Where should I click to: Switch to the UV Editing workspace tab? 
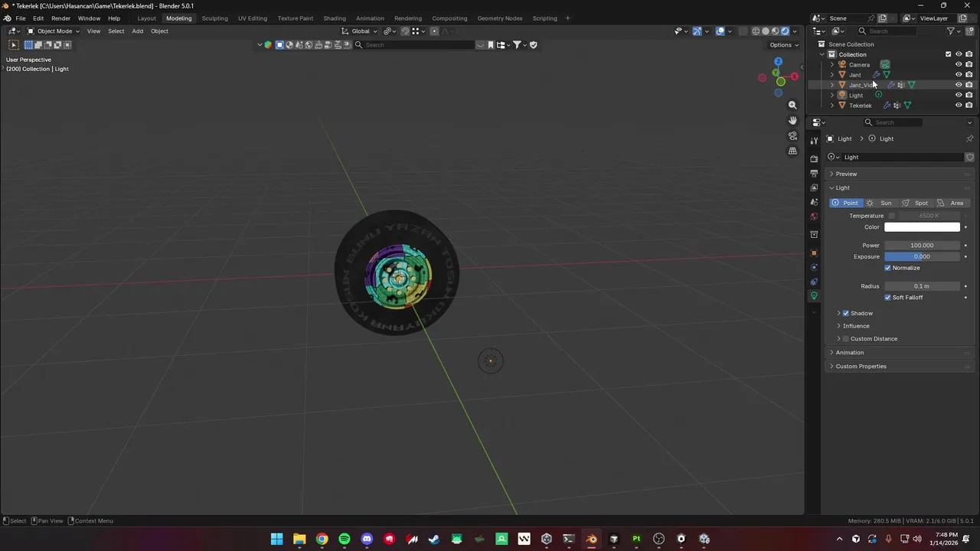click(x=253, y=18)
